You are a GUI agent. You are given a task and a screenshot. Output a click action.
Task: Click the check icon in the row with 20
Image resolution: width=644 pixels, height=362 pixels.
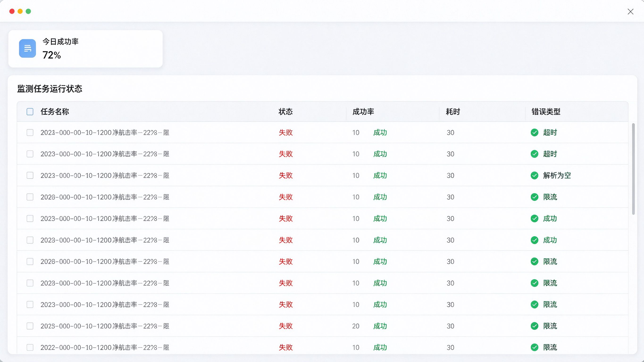(535, 326)
